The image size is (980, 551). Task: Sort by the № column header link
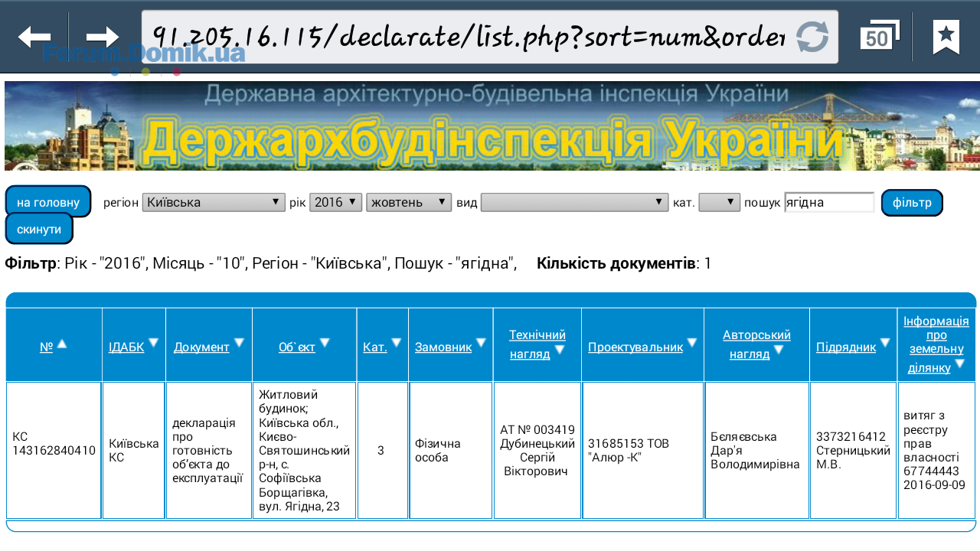pyautogui.click(x=46, y=347)
